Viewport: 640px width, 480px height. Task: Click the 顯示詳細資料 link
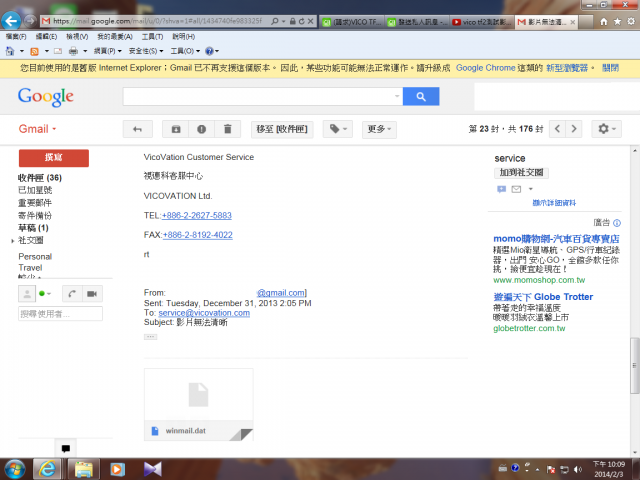(554, 203)
